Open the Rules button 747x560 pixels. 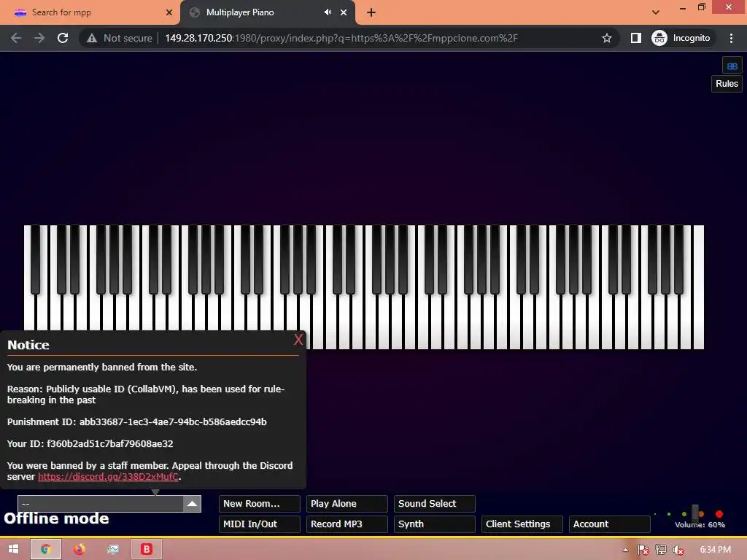coord(727,84)
